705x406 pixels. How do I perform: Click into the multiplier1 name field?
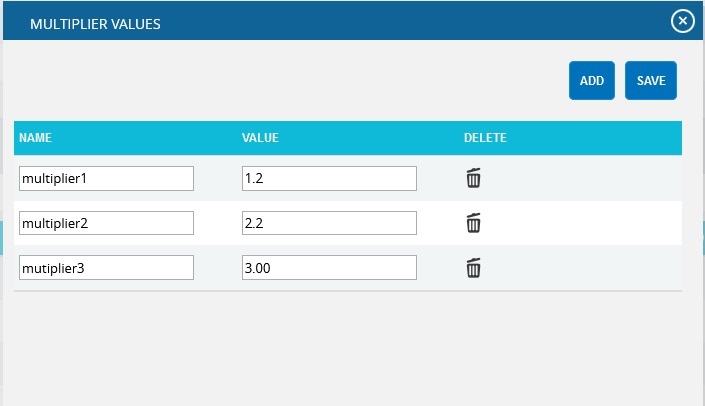(106, 178)
